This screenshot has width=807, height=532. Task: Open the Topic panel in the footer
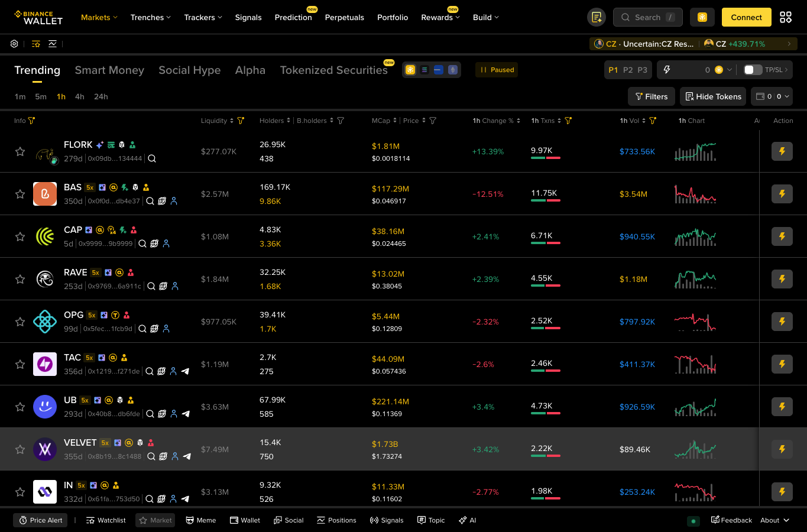point(431,520)
